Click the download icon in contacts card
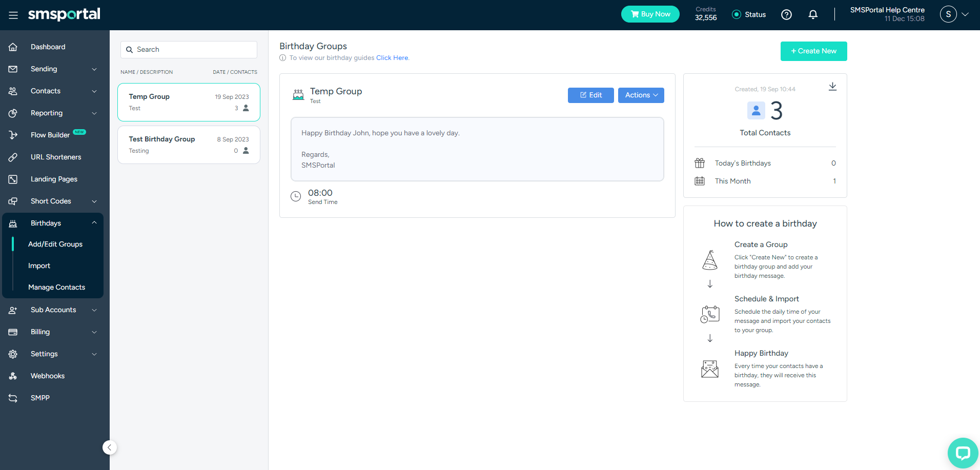Screen dimensions: 980x470 [832, 87]
